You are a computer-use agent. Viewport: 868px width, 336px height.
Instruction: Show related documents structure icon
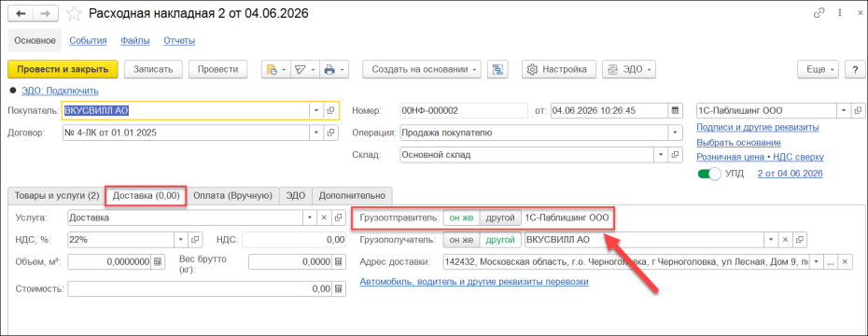coord(497,69)
